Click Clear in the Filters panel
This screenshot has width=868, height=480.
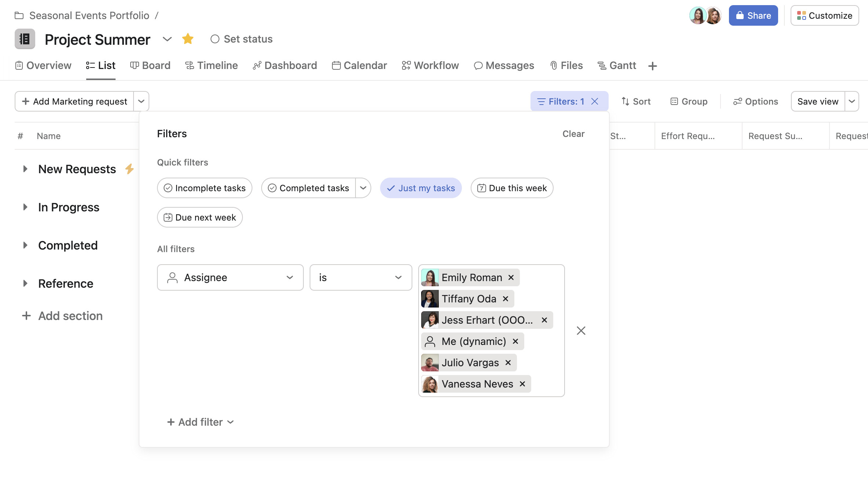[573, 134]
